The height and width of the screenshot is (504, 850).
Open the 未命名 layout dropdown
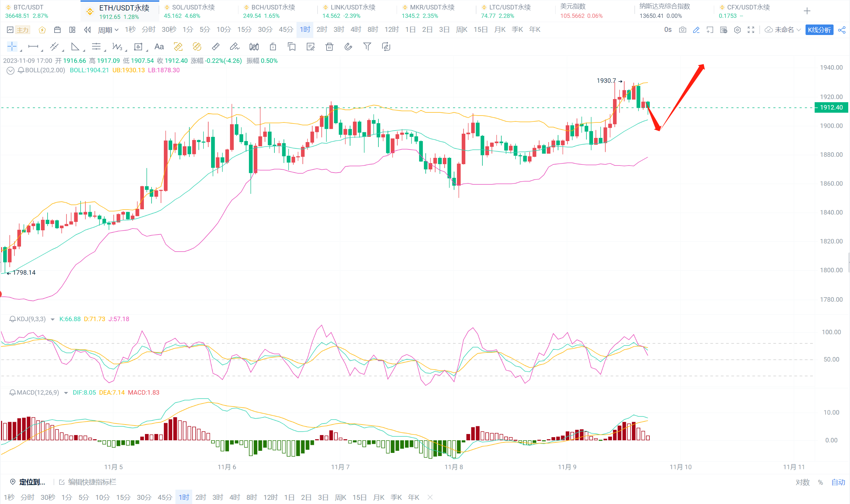(783, 30)
